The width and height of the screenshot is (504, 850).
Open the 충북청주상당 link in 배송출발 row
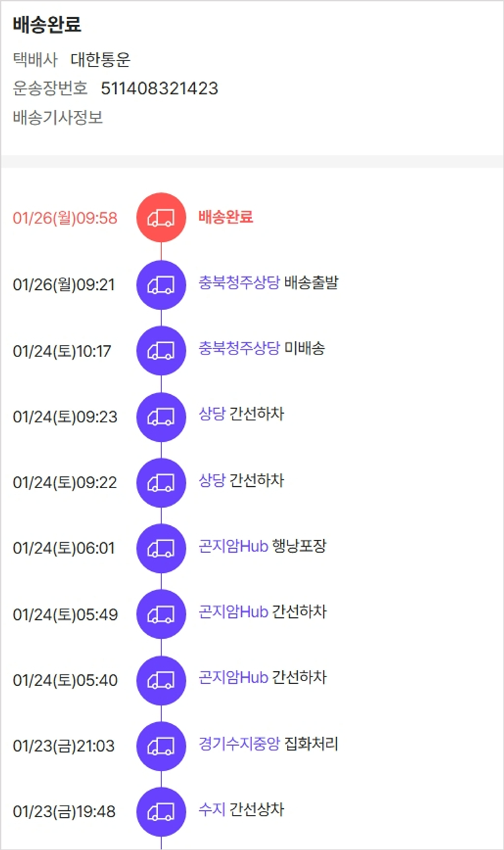tap(239, 282)
